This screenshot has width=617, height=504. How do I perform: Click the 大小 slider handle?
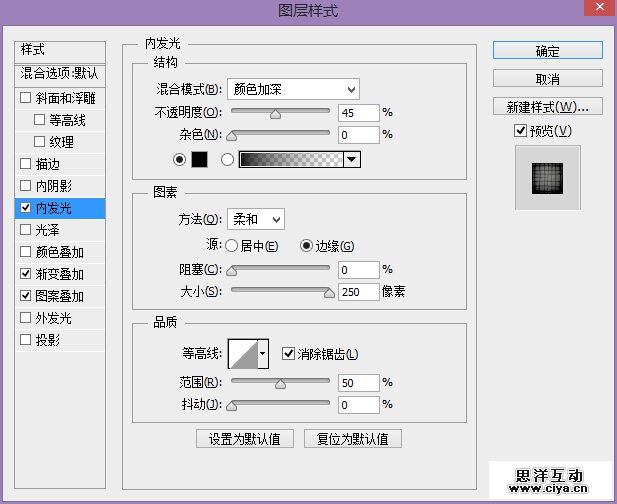329,293
